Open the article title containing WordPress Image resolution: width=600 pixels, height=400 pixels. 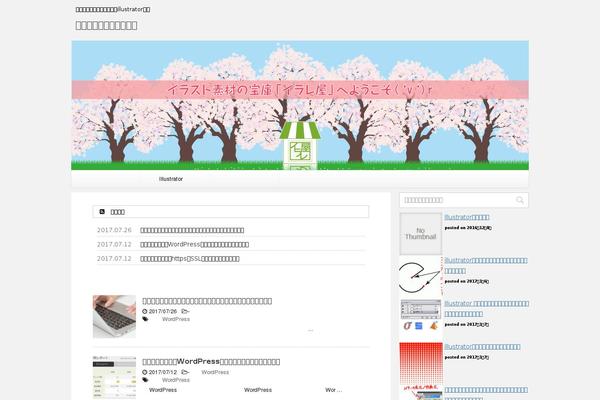tap(211, 361)
